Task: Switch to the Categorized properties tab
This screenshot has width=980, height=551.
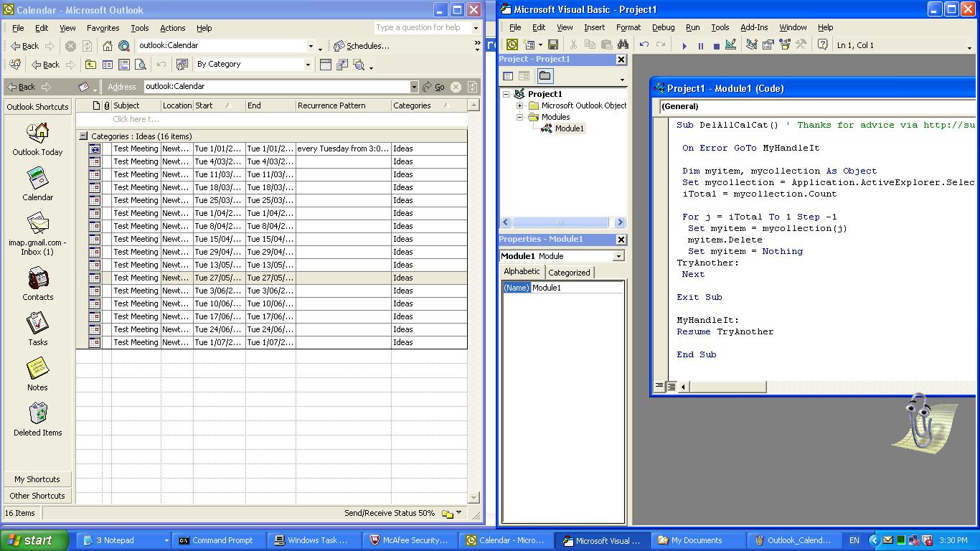Action: pos(569,273)
